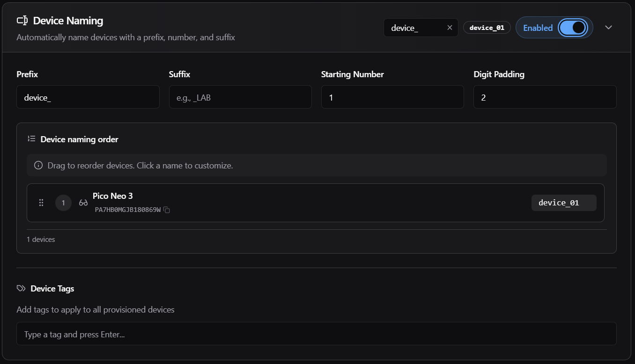The width and height of the screenshot is (635, 364).
Task: Click the drag handle for Pico Neo 3
Action: pos(41,203)
